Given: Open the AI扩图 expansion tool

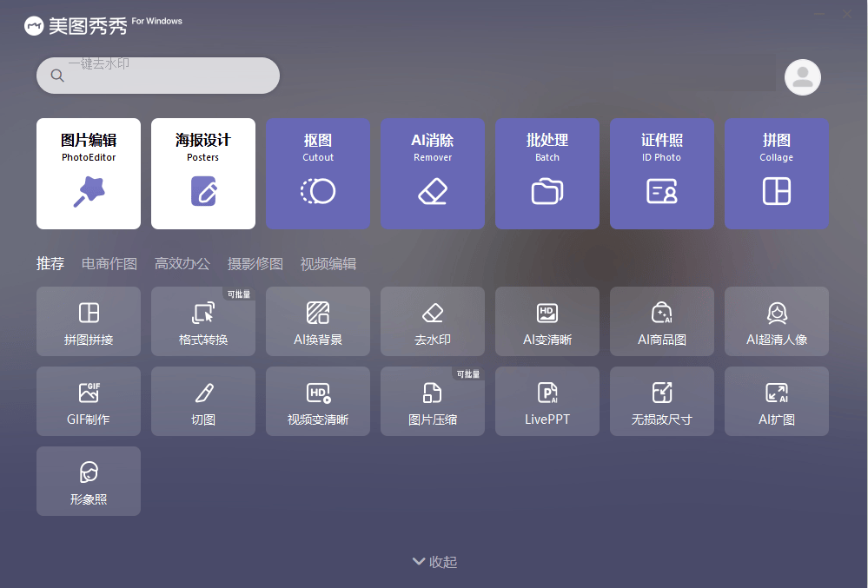Looking at the screenshot, I should 776,401.
